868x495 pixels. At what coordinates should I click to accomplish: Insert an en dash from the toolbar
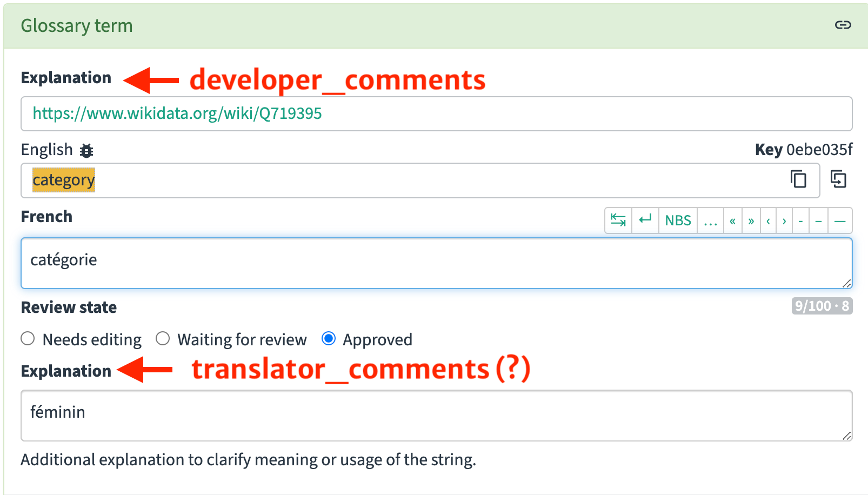(x=818, y=220)
